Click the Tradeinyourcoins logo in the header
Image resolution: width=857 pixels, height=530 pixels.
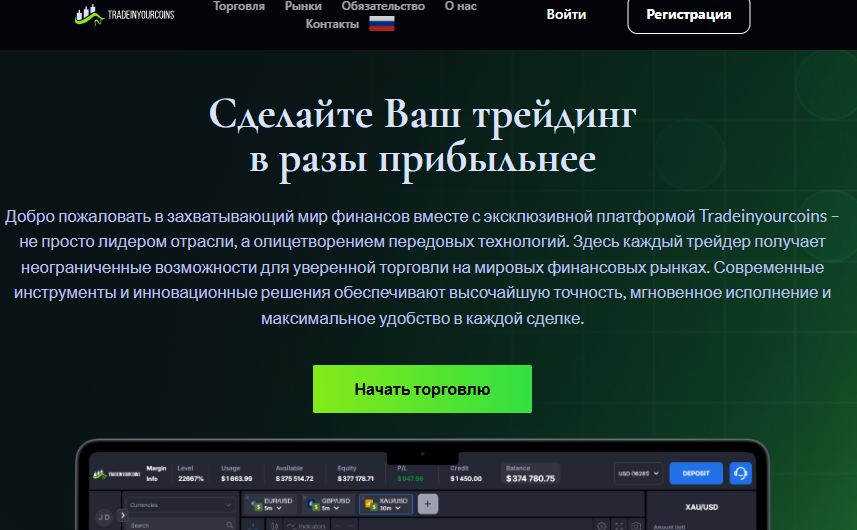pyautogui.click(x=125, y=15)
